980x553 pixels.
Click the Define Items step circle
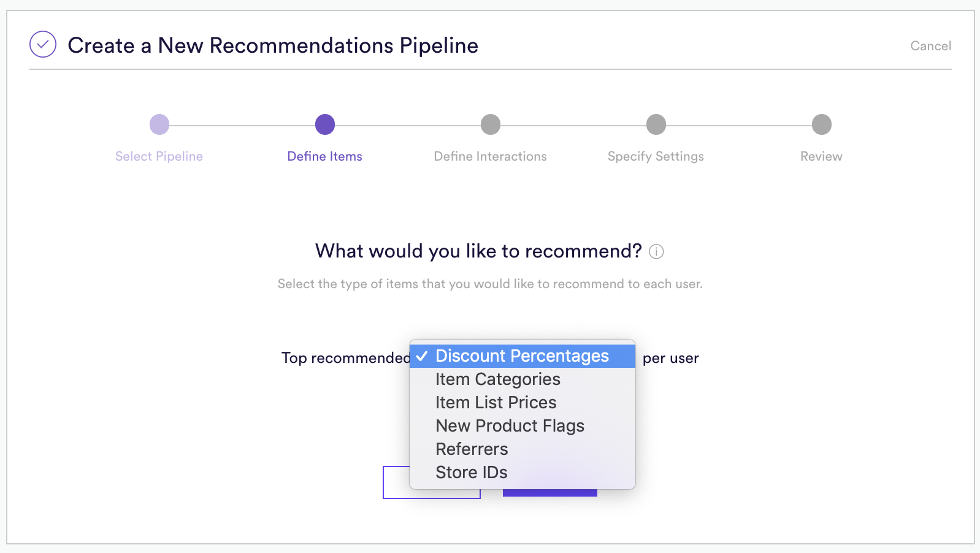325,124
